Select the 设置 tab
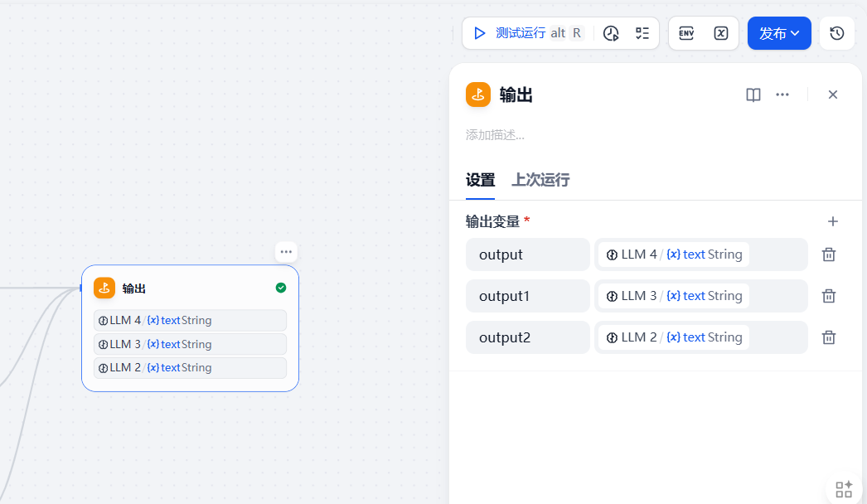This screenshot has width=867, height=504. pos(481,180)
